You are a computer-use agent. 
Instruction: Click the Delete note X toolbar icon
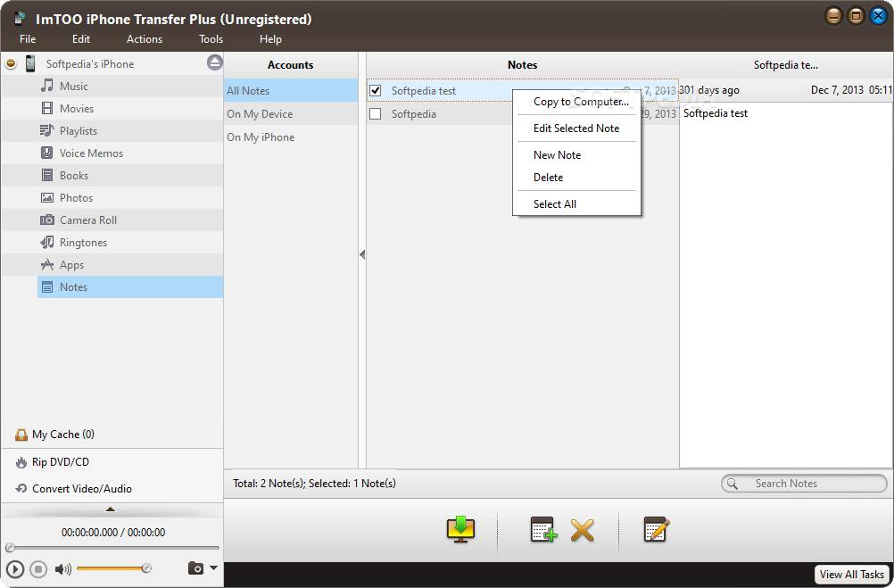582,530
